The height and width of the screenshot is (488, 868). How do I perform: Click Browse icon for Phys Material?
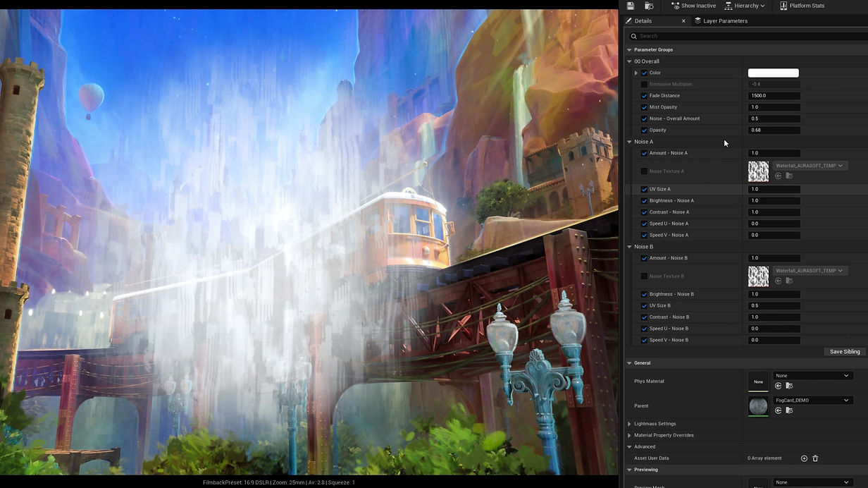(789, 386)
